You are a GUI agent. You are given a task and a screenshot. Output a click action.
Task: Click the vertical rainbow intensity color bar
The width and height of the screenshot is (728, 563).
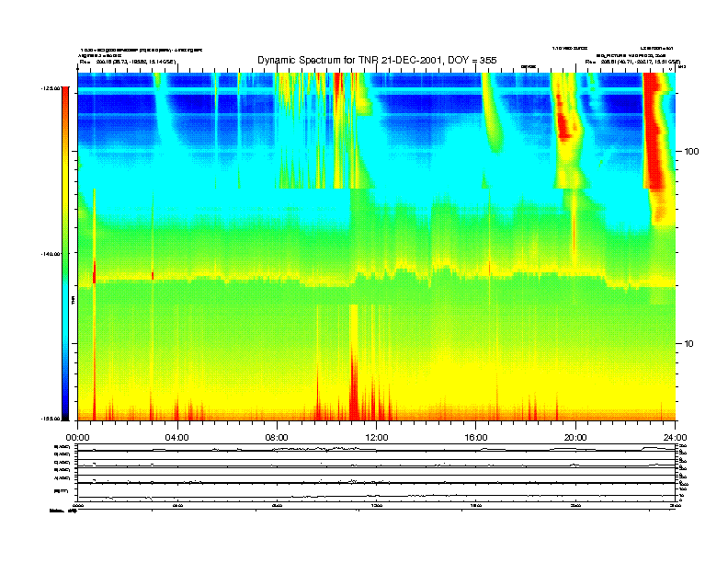(x=65, y=253)
